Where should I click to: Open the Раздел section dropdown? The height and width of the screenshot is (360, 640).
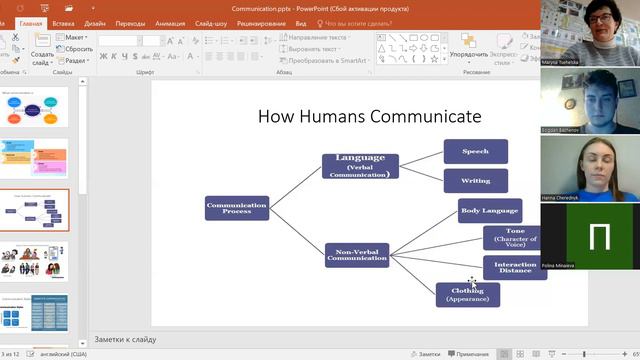[73, 60]
